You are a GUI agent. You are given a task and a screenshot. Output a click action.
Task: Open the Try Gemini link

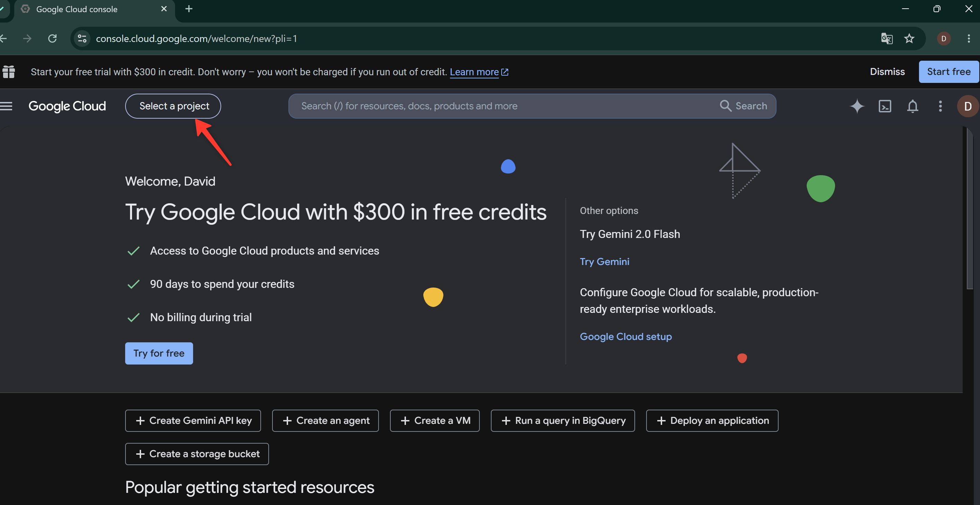605,262
